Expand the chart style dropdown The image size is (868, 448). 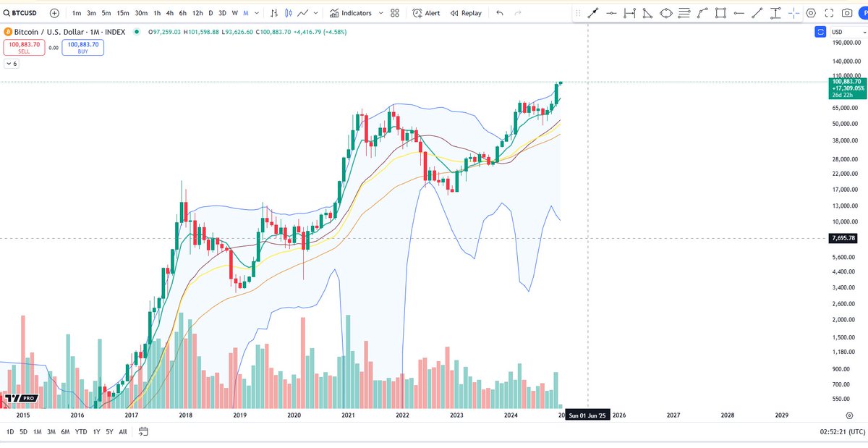315,13
